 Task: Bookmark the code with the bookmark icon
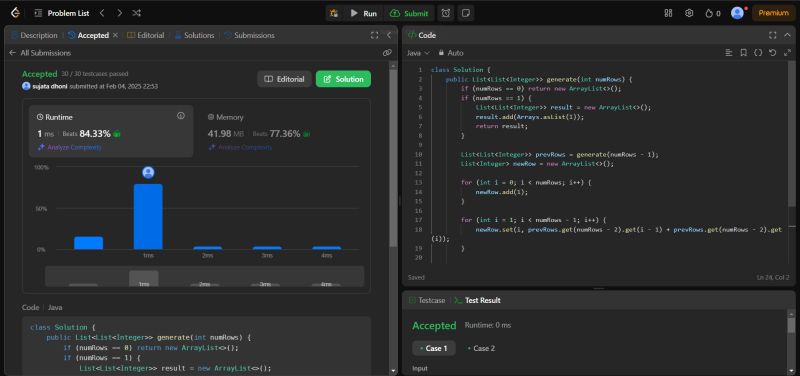(x=743, y=53)
